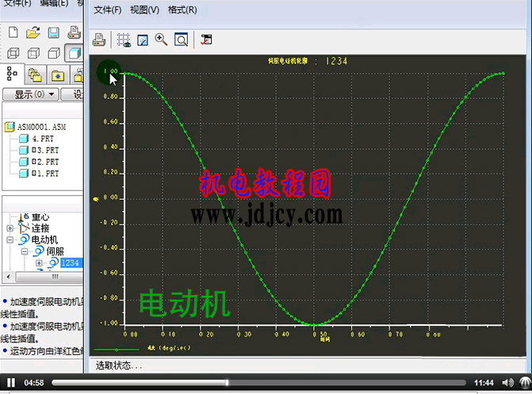Open file with the folder icon
This screenshot has width=532, height=394.
tap(33, 33)
